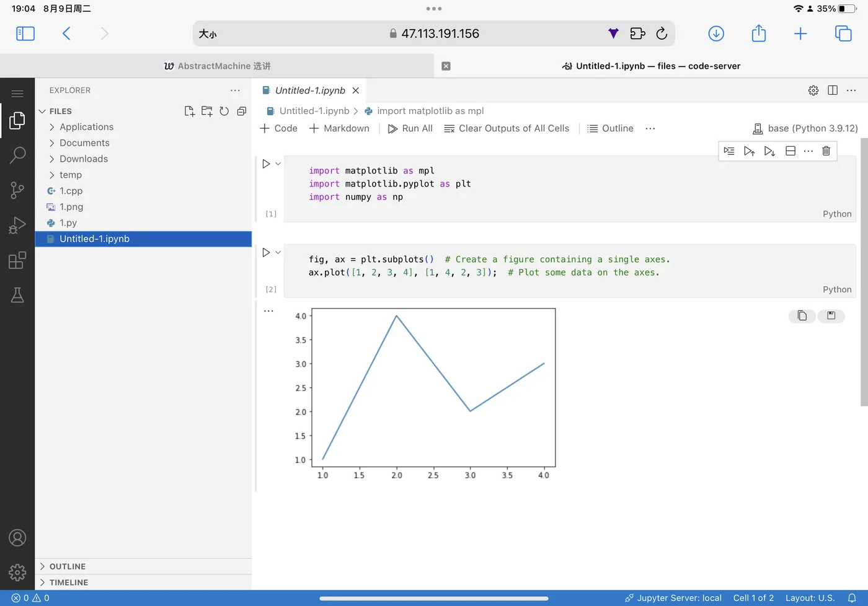The image size is (868, 606).
Task: Open notebook settings gear icon
Action: 813,90
